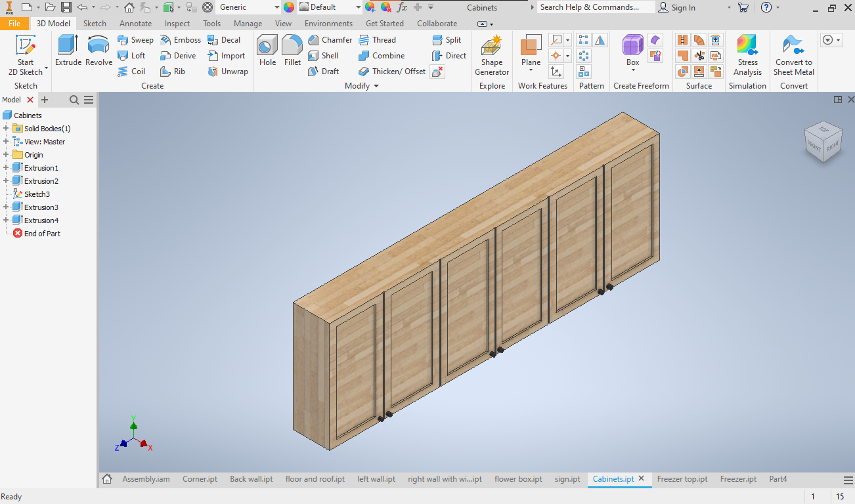Start a new 2D sketch

pyautogui.click(x=26, y=56)
